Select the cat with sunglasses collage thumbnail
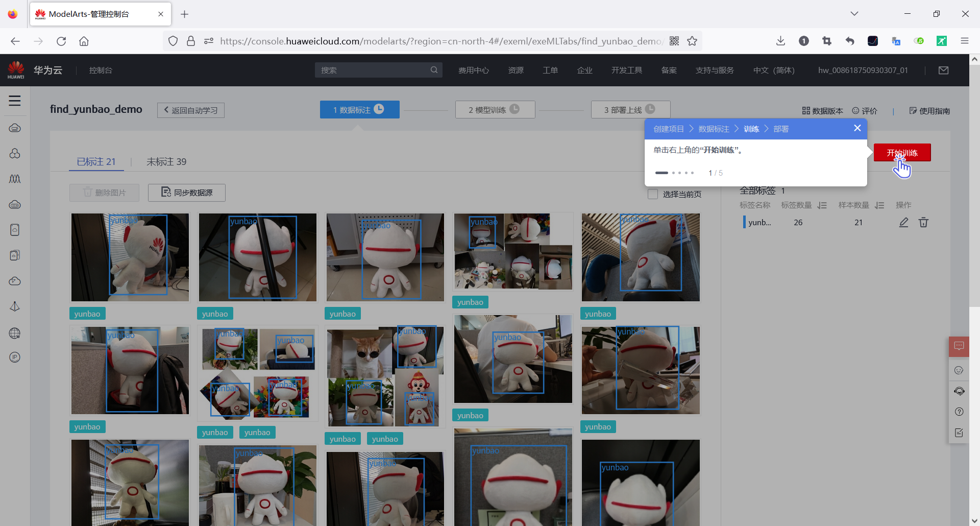 pos(385,376)
